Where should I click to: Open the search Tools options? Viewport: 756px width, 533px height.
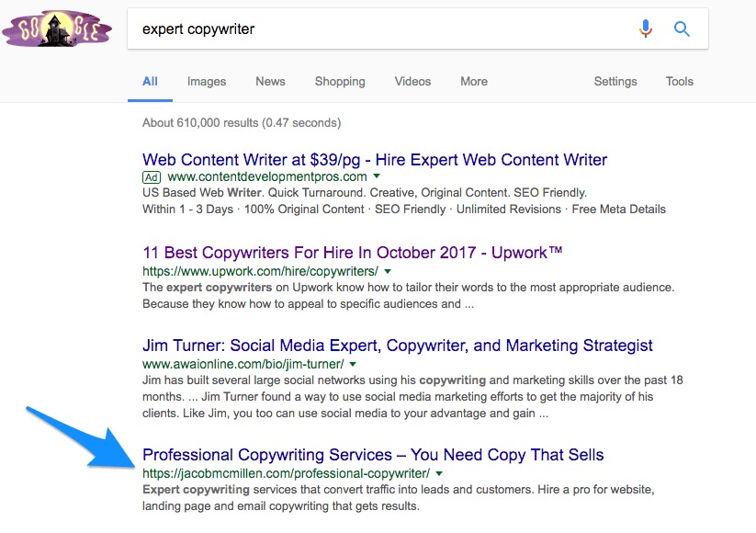680,82
